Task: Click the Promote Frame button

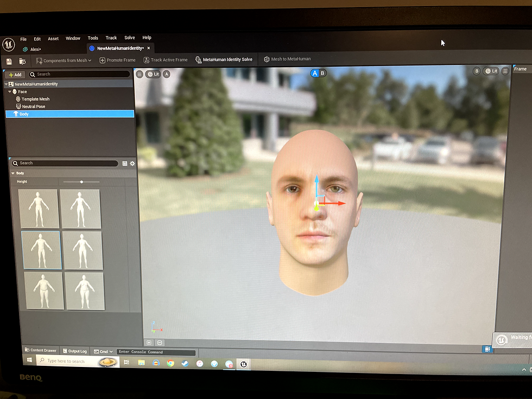Action: [117, 60]
